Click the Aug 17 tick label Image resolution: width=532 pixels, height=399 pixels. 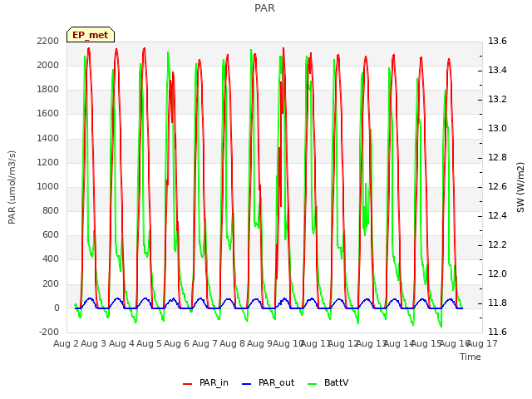tap(482, 343)
